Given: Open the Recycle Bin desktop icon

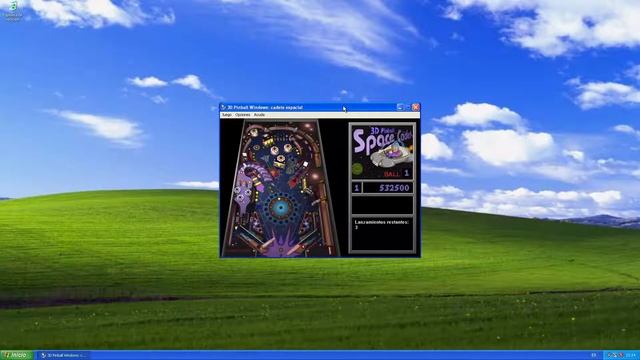Looking at the screenshot, I should pyautogui.click(x=13, y=10).
